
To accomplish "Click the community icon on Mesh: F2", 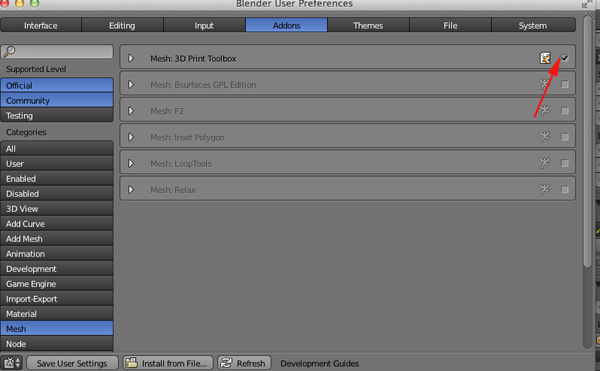I will pos(544,111).
